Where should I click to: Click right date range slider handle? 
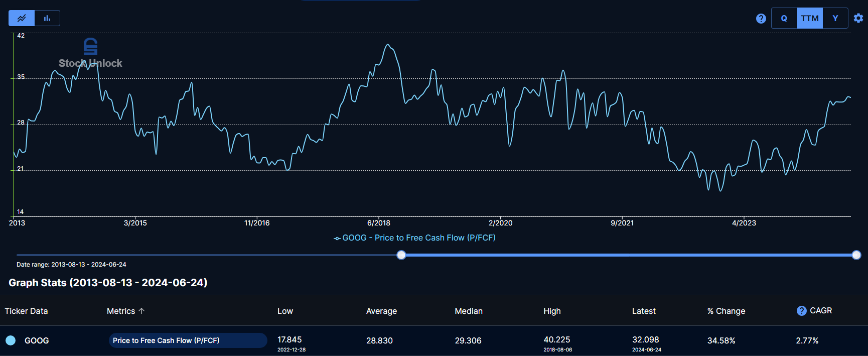(856, 255)
